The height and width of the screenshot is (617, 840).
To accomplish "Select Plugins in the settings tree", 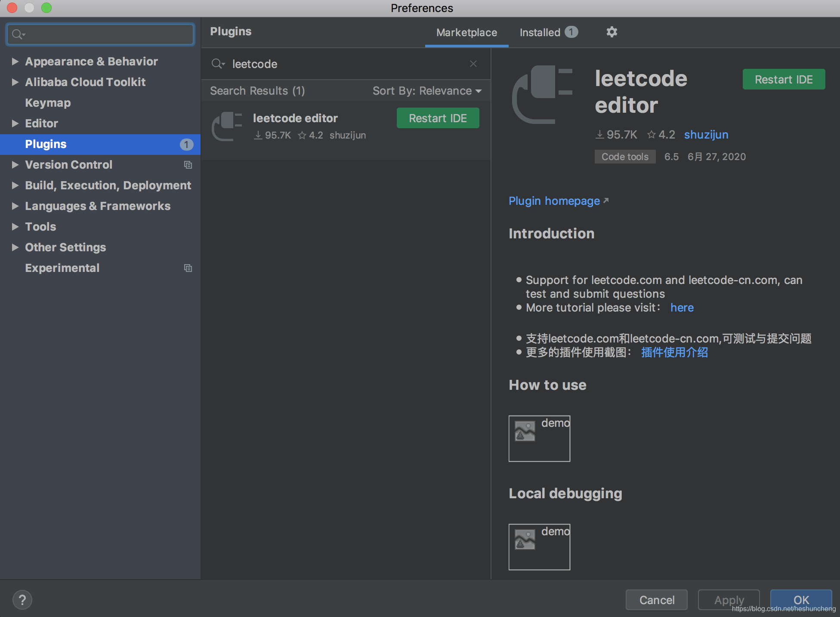I will click(x=46, y=144).
